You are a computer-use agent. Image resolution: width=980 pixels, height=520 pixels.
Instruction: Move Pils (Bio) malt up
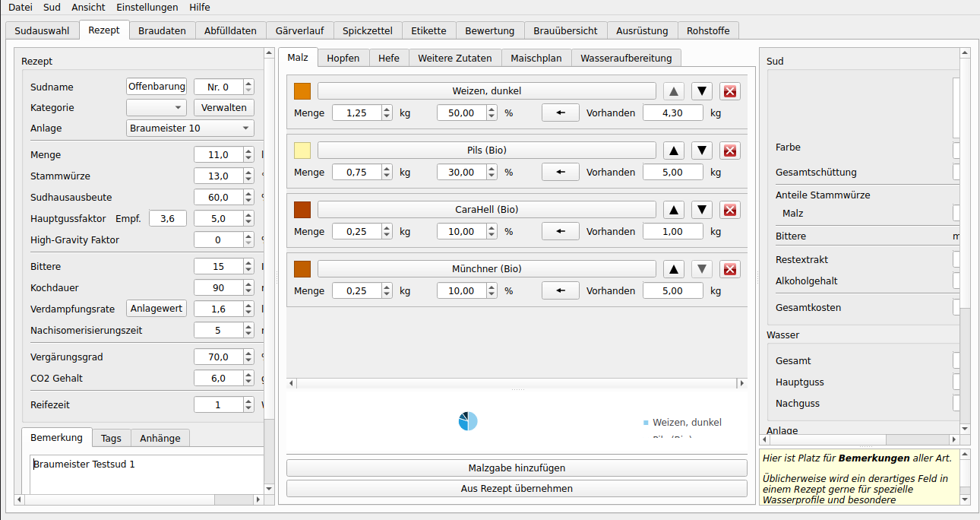(x=674, y=151)
